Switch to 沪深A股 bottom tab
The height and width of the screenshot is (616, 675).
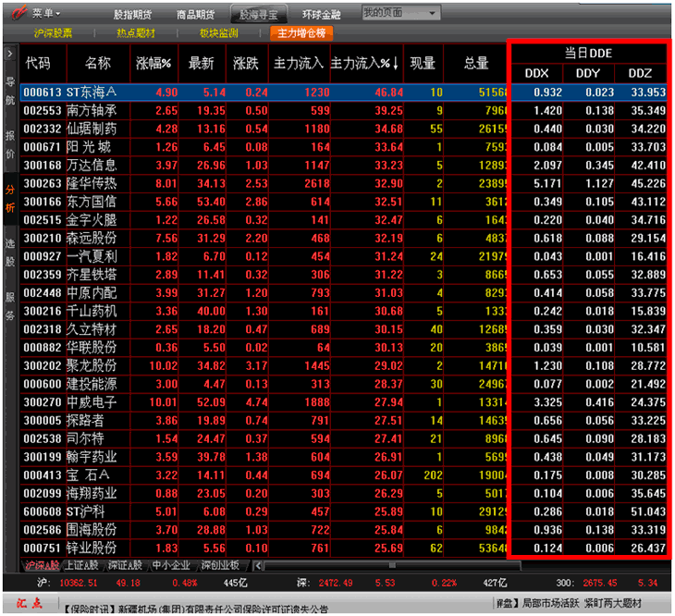[x=42, y=565]
